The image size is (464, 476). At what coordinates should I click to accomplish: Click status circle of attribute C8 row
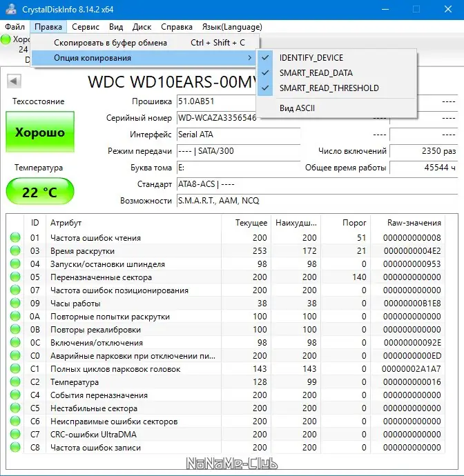pyautogui.click(x=15, y=447)
